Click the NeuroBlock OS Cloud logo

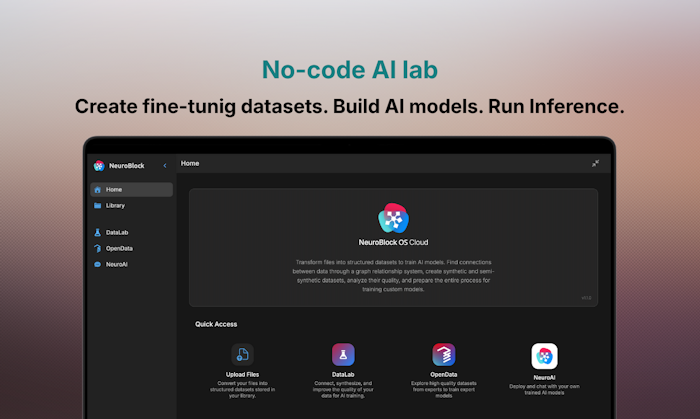tap(393, 218)
